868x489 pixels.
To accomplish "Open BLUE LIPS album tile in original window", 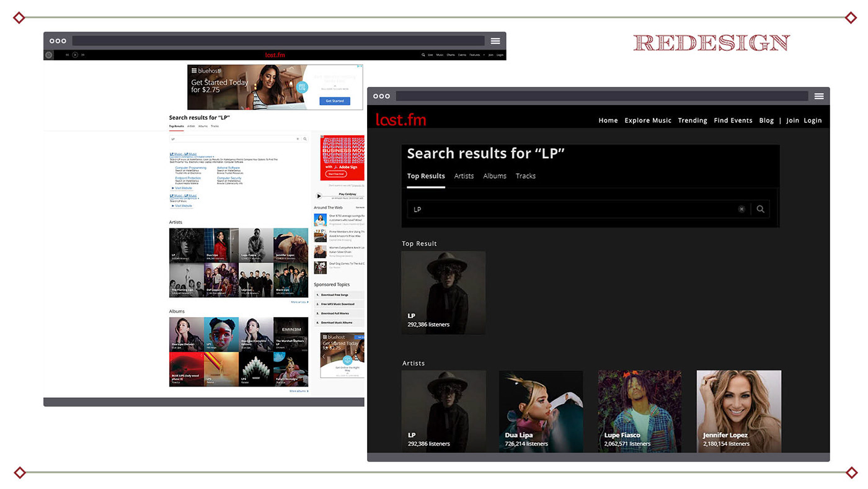I will coord(186,369).
